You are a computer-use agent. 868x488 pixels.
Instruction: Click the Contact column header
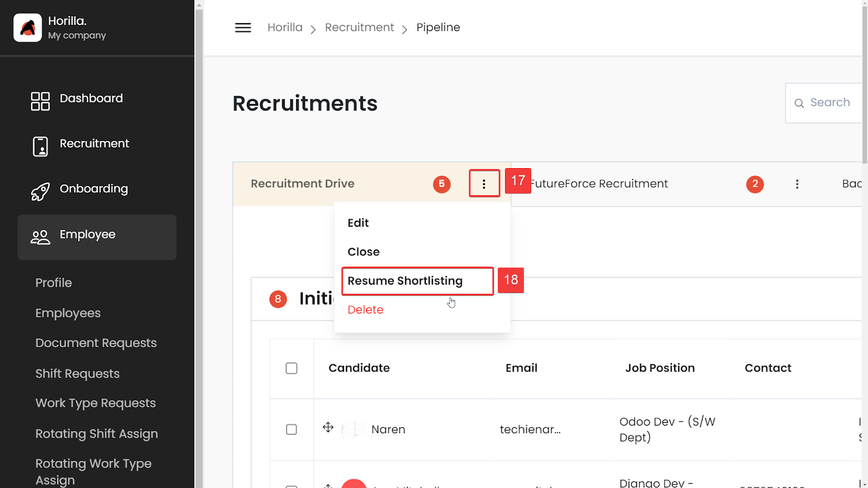click(x=768, y=368)
